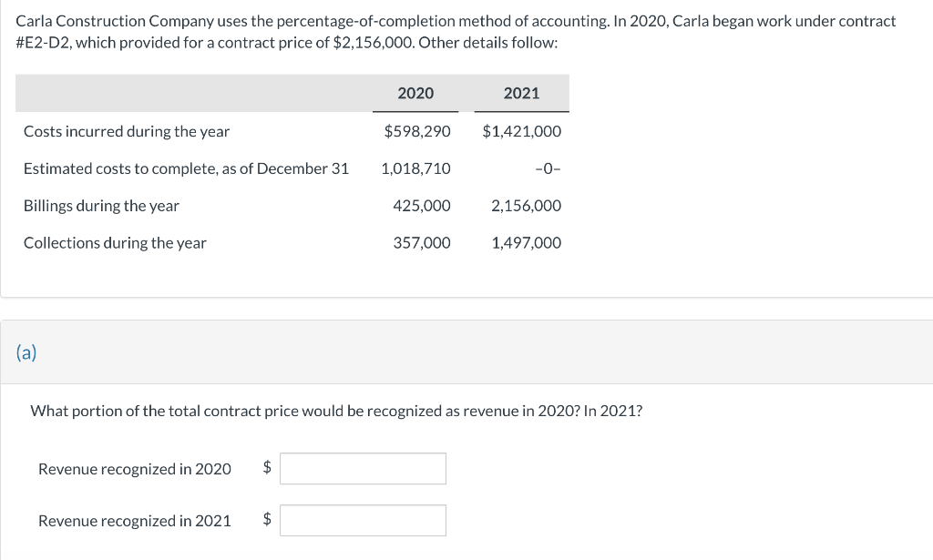Select the 1,497,000 collections value
This screenshot has width=933, height=560.
coord(526,243)
